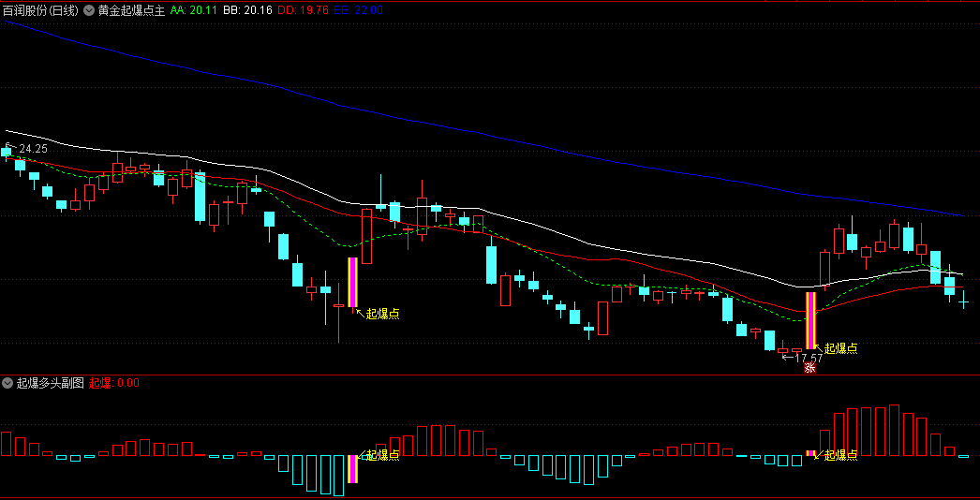Select the 起爆多头副图 indicator name
This screenshot has width=980, height=500.
coord(50,383)
